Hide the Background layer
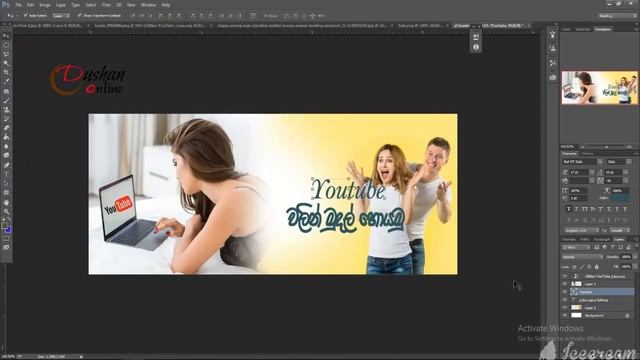Image resolution: width=640 pixels, height=360 pixels. (565, 316)
